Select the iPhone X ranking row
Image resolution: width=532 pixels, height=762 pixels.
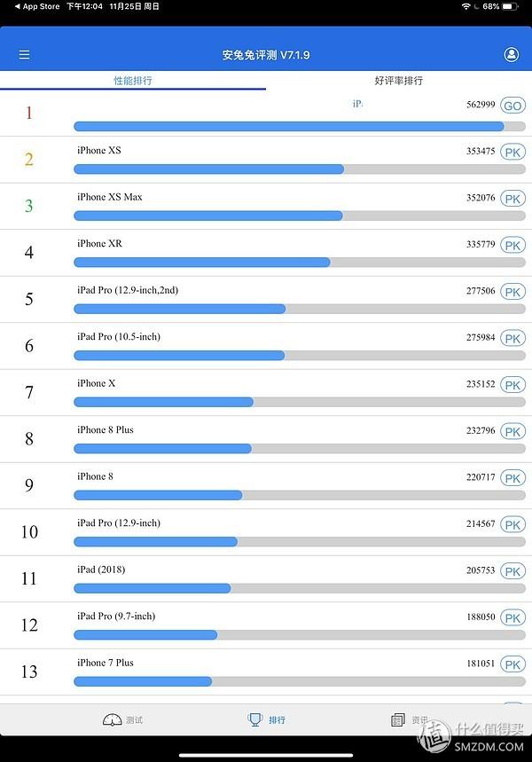coord(266,392)
